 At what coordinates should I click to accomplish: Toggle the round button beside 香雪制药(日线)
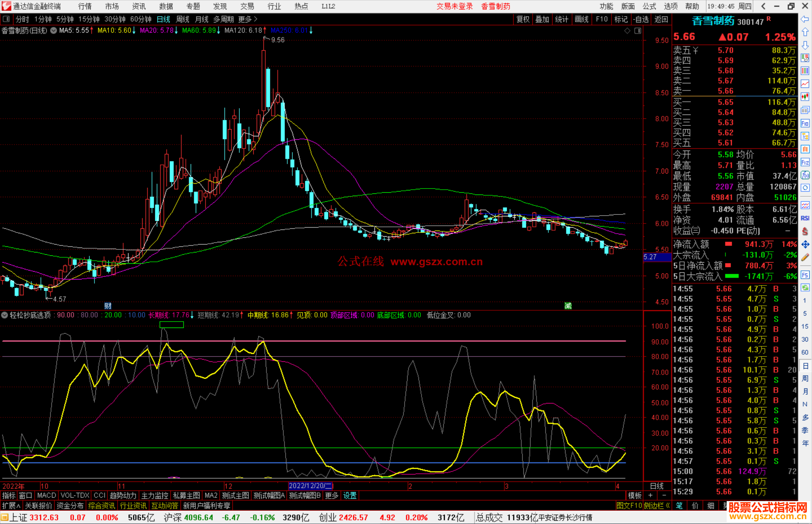54,30
